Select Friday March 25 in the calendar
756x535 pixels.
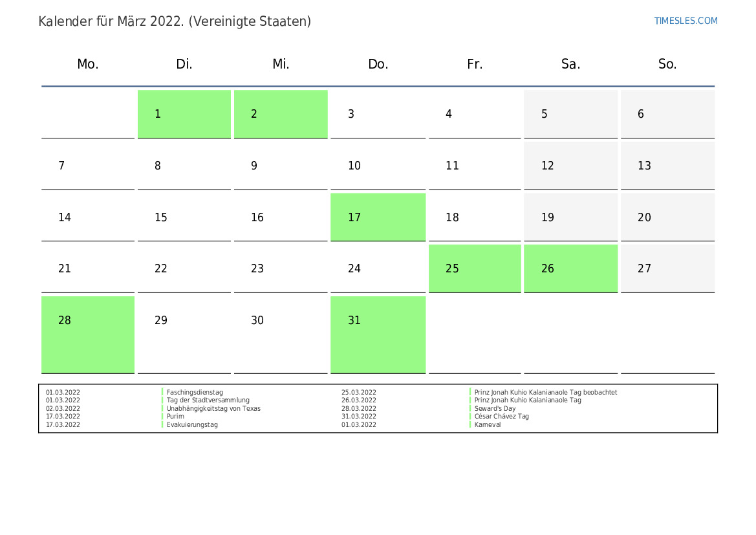coord(475,268)
